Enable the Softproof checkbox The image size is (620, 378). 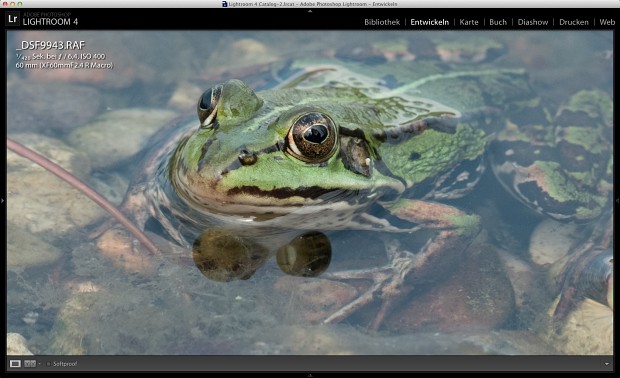[x=48, y=363]
